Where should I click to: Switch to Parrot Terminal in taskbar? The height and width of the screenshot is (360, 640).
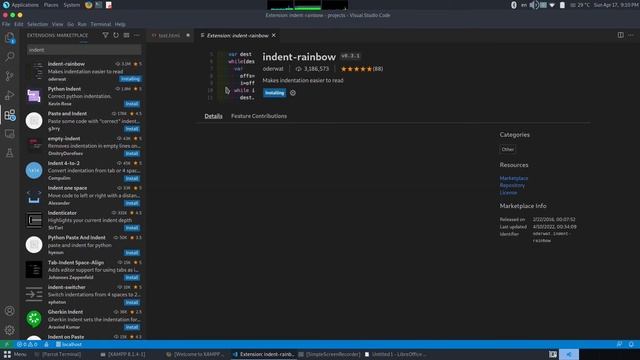pos(58,354)
